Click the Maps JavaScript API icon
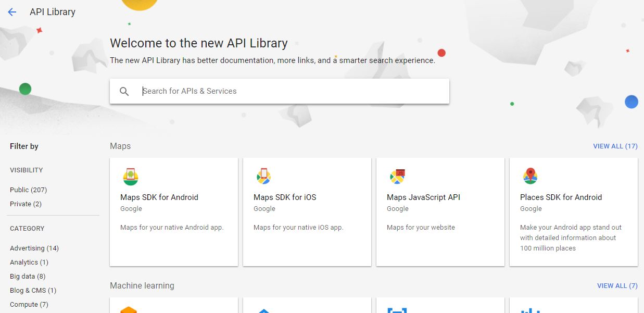This screenshot has width=644, height=313. click(397, 177)
